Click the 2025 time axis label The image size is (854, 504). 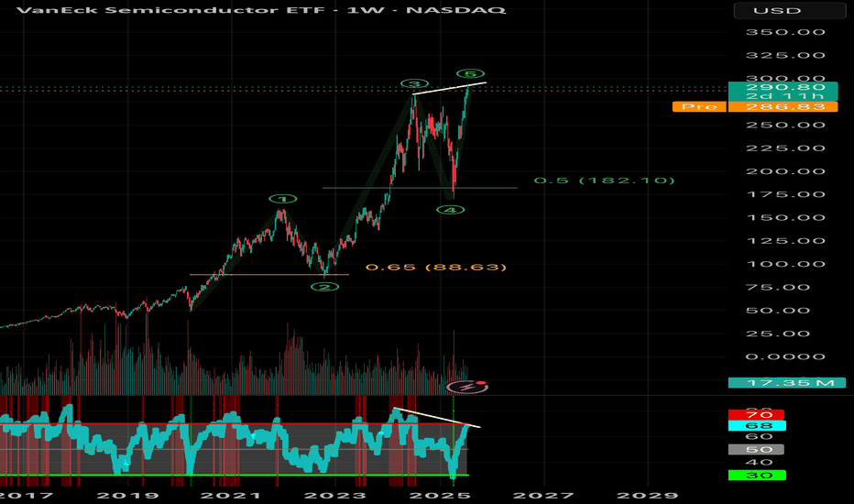coord(440,495)
